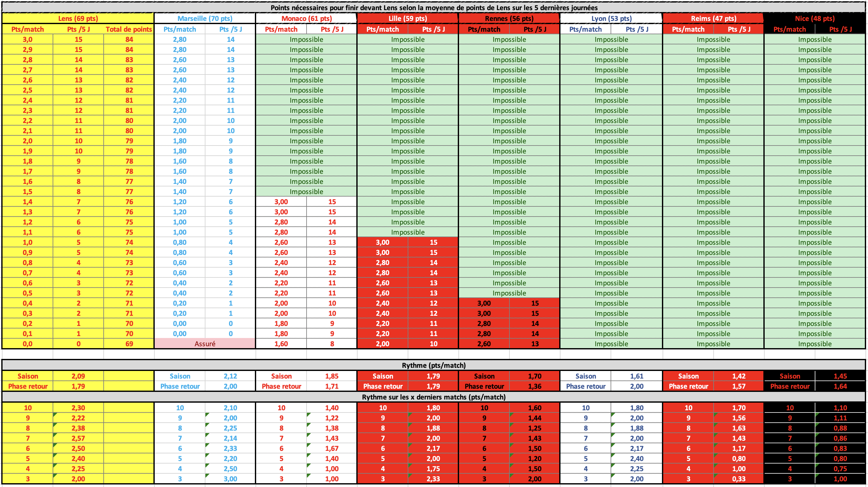Screen dimensions: 868x487
Task: Select the pink "Assuré" cell under Marseille
Action: pos(205,344)
